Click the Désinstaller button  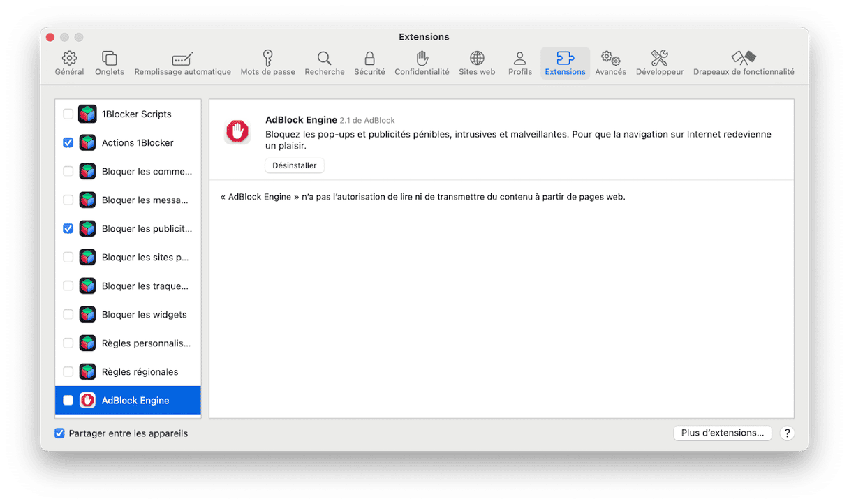click(x=295, y=165)
